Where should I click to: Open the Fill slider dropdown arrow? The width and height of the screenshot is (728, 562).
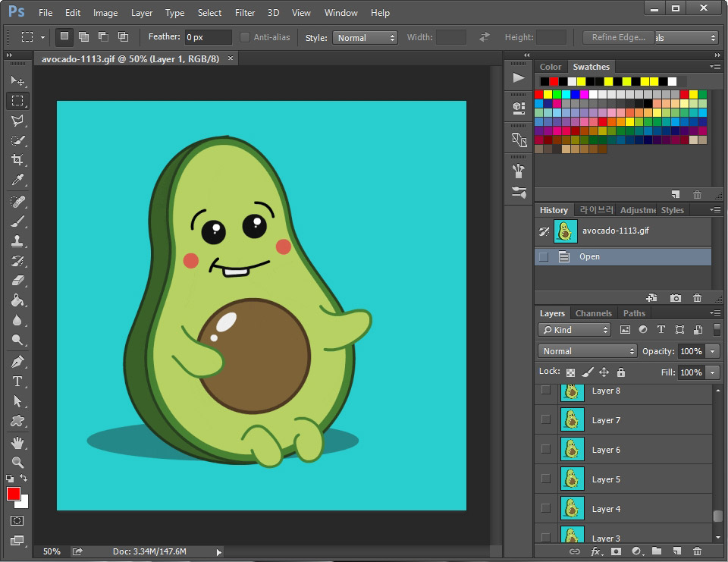(713, 372)
